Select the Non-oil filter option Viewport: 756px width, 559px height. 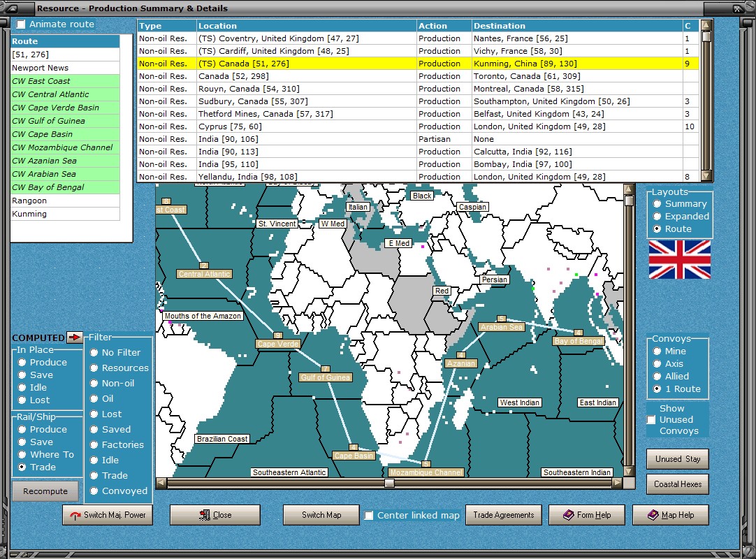pos(94,384)
